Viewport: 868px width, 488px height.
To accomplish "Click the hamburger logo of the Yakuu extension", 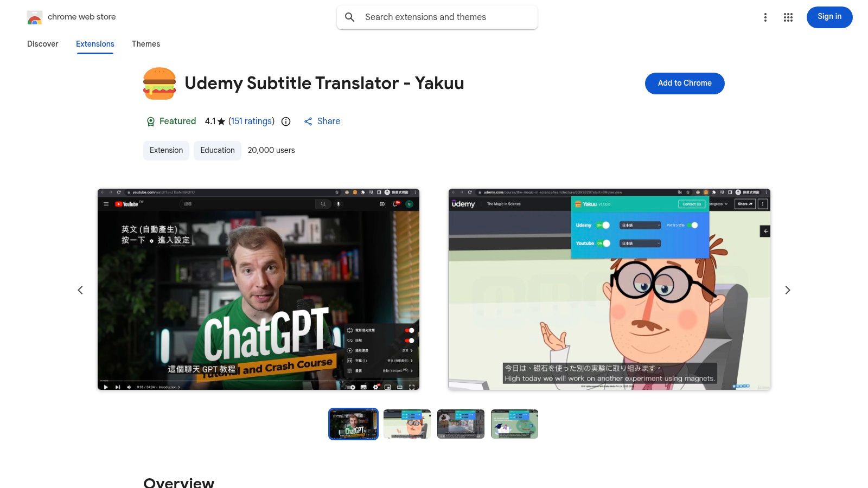I will pos(159,83).
